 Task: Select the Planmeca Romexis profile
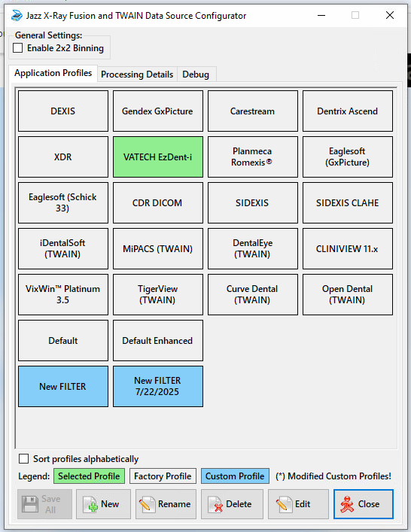coord(252,157)
